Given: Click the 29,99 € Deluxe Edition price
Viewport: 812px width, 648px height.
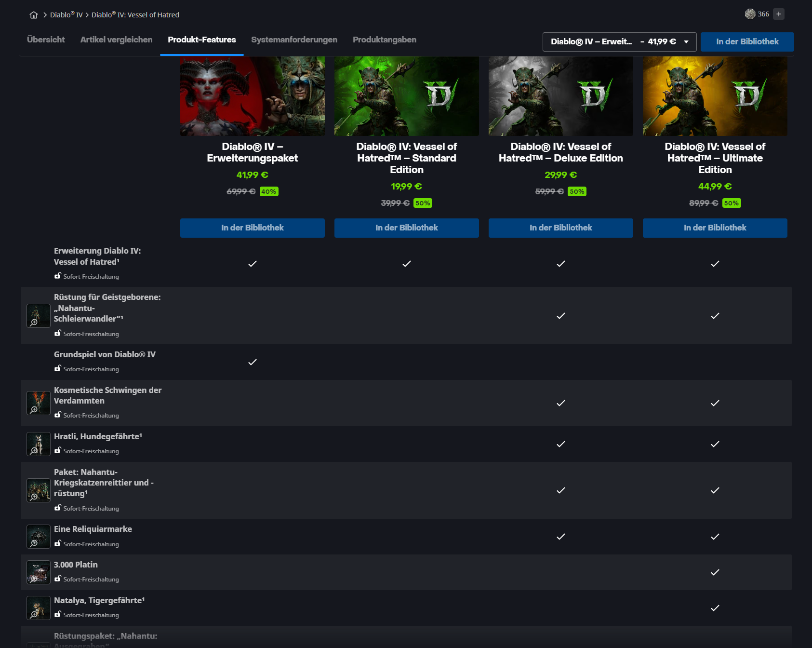Looking at the screenshot, I should (x=561, y=175).
